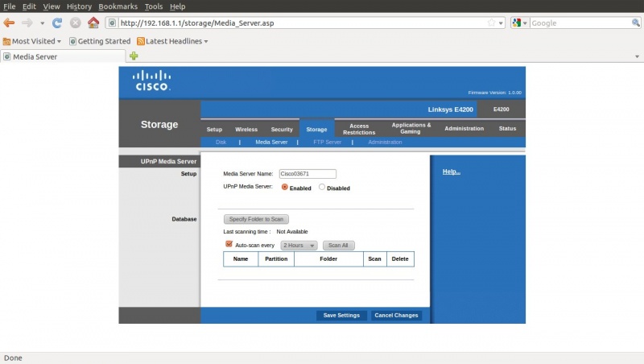Viewport: 644px width, 364px height.
Task: Click the browser back arrow button
Action: pos(10,23)
